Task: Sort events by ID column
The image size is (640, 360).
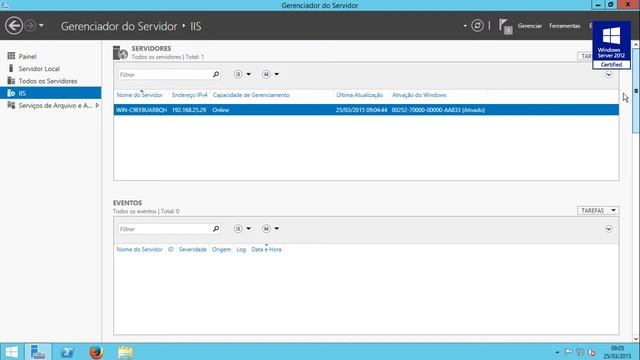Action: [x=171, y=249]
